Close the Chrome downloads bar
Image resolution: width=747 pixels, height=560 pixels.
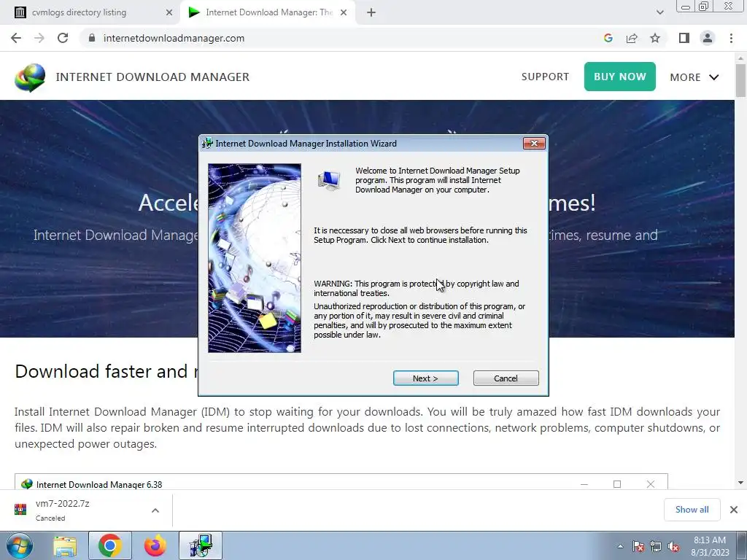734,510
